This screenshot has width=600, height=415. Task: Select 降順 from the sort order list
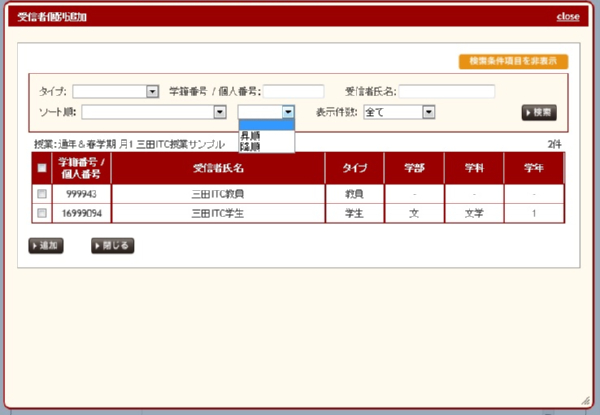[x=251, y=146]
